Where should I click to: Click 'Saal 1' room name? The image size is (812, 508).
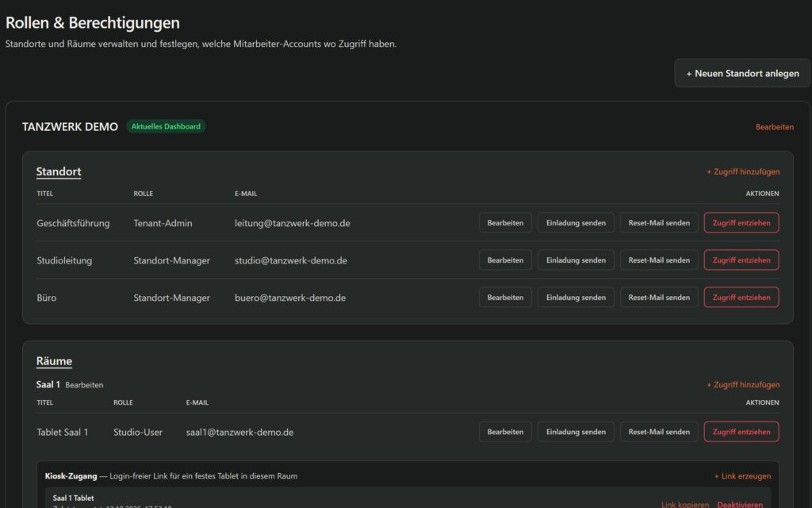(48, 385)
